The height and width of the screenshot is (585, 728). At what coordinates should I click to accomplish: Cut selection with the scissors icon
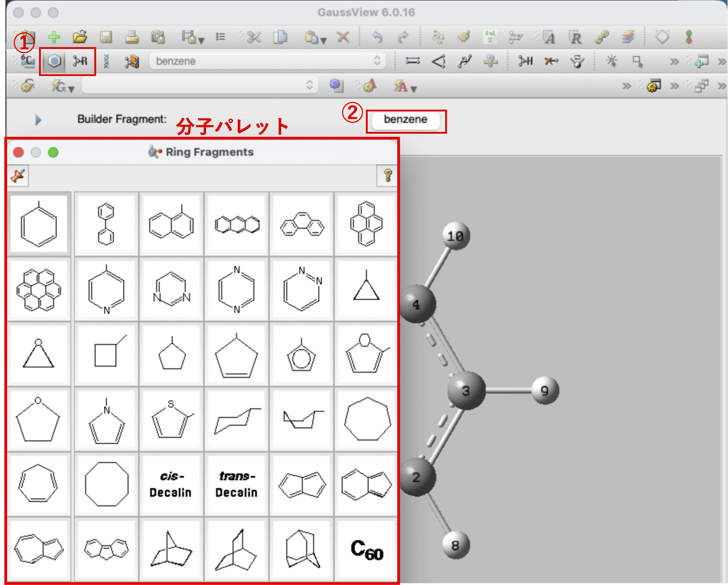point(254,37)
